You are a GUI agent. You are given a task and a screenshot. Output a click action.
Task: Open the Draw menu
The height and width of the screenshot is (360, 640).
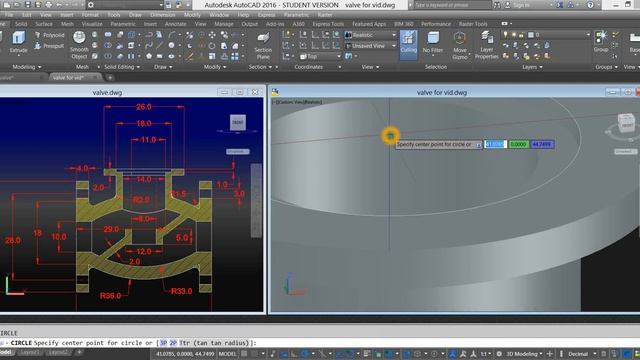[x=135, y=15]
